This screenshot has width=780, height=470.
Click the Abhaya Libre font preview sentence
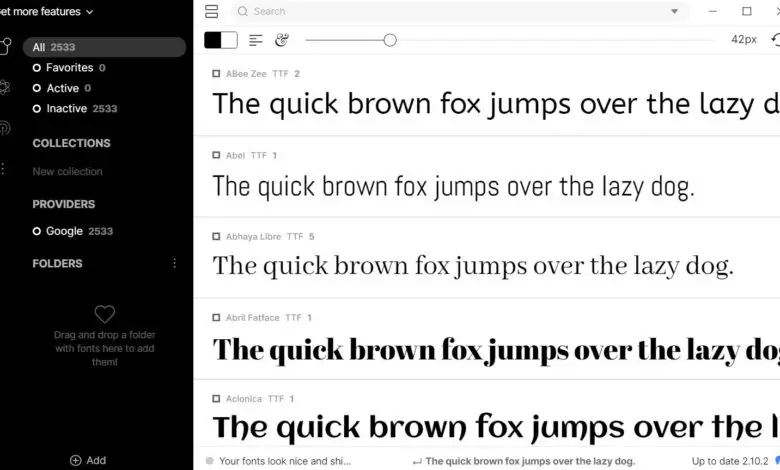(x=473, y=266)
